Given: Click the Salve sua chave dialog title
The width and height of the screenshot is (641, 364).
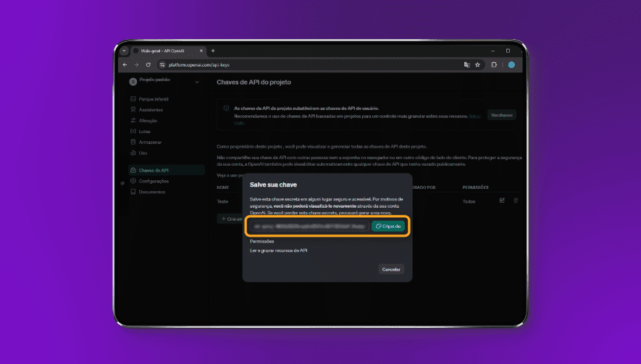Looking at the screenshot, I should [x=273, y=185].
